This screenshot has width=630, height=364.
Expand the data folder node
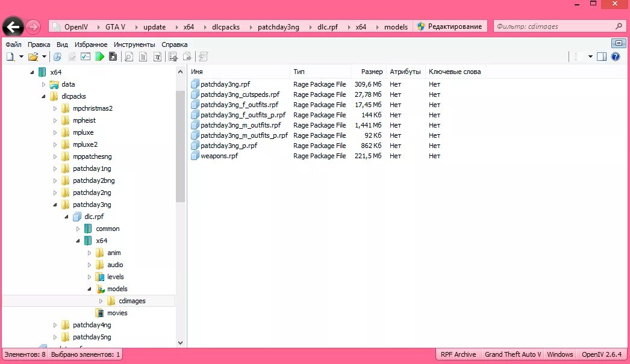(x=43, y=84)
